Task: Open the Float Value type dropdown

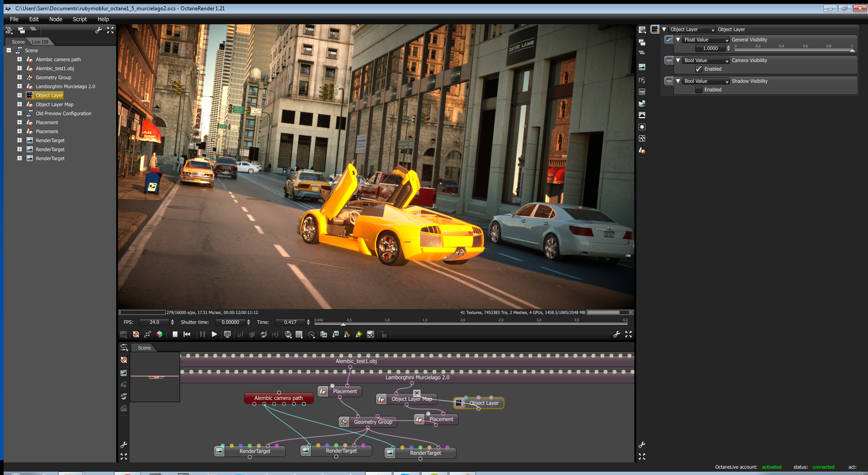Action: [705, 40]
